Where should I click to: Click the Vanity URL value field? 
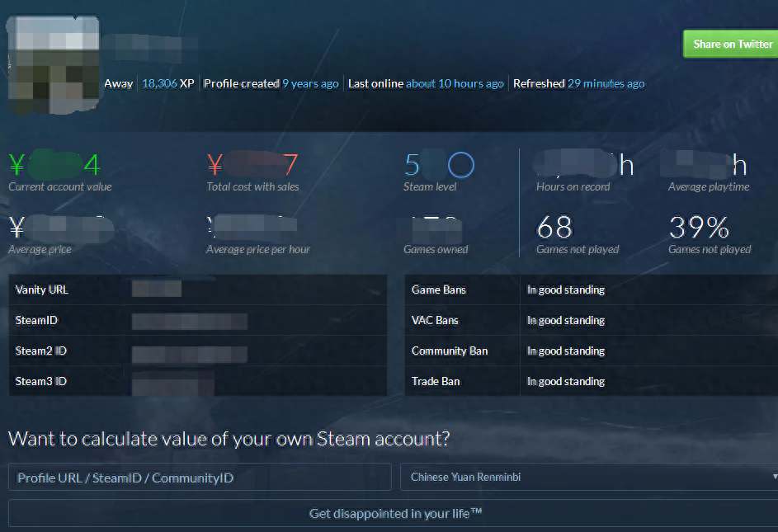[157, 290]
